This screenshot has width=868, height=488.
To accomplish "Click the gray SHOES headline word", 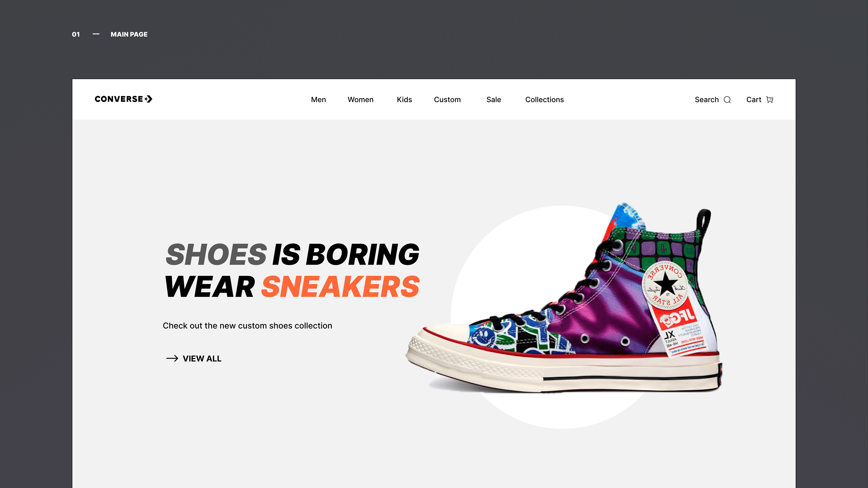I will click(x=216, y=254).
